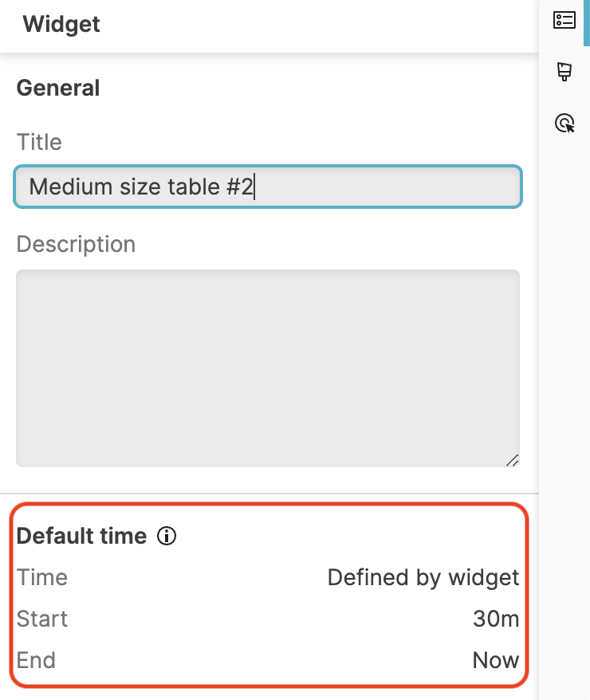Click the target-cursor icon at sidebar bottom
This screenshot has height=700, width=590.
point(564,124)
